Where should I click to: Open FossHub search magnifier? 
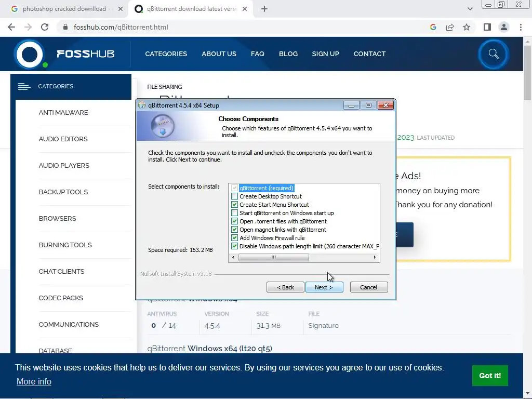[494, 54]
